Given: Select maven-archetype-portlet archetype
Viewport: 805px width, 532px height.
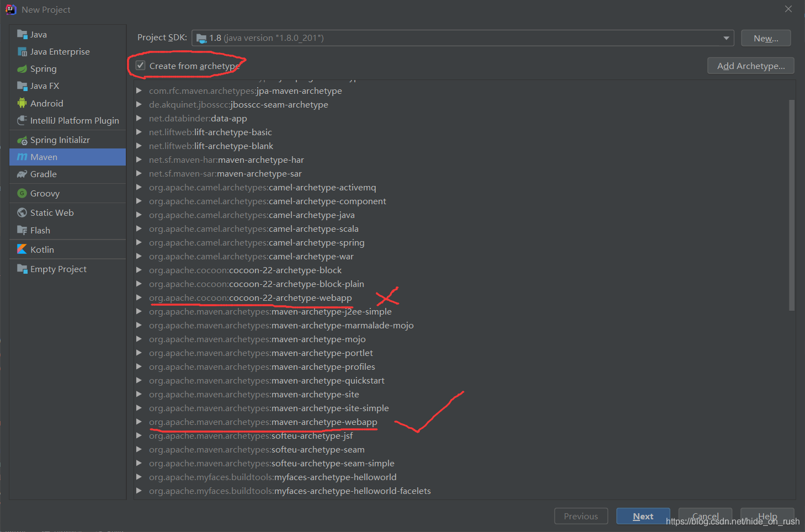Looking at the screenshot, I should point(261,353).
